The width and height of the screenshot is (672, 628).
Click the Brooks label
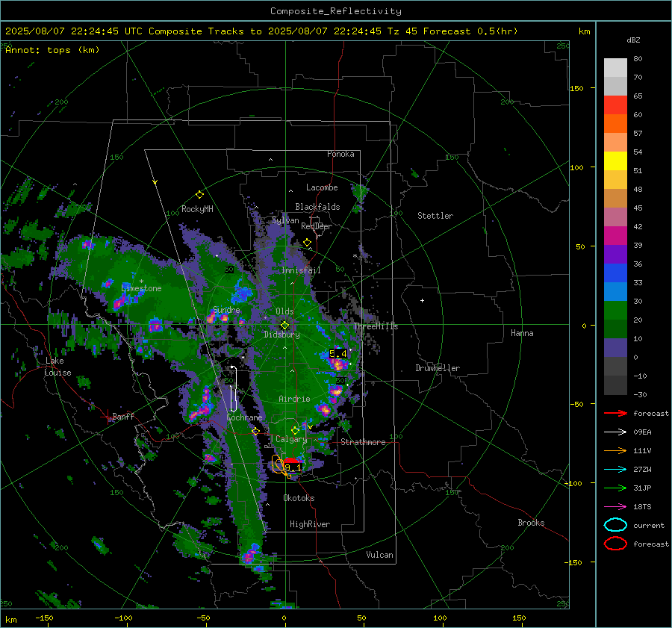pyautogui.click(x=531, y=523)
